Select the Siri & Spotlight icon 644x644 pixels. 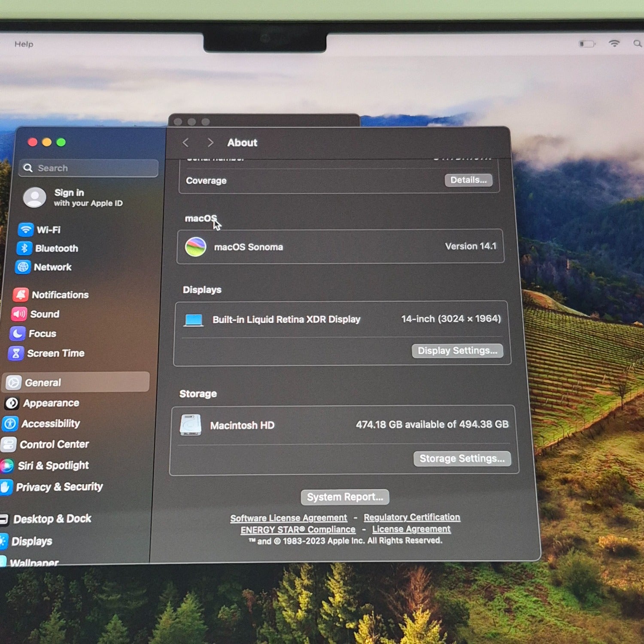(6, 465)
